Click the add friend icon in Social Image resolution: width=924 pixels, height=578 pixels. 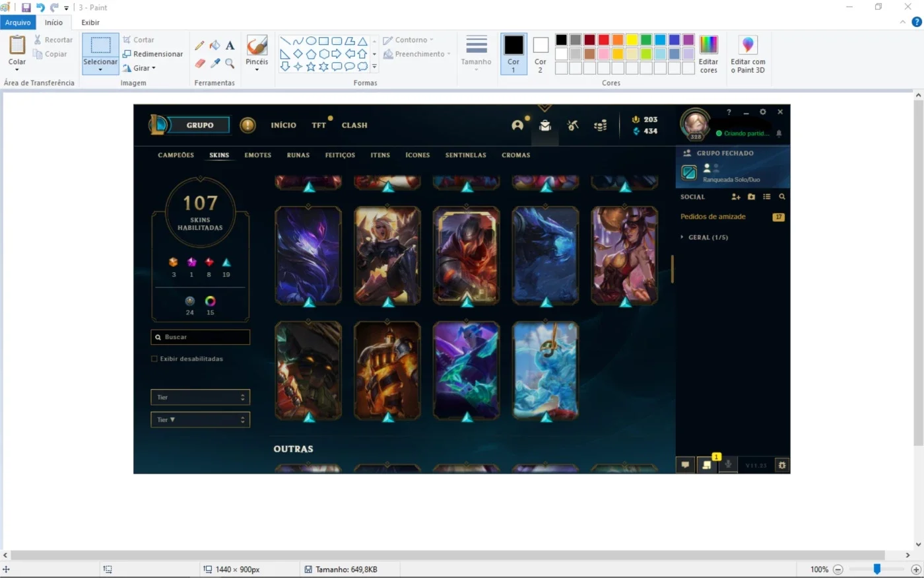coord(736,197)
